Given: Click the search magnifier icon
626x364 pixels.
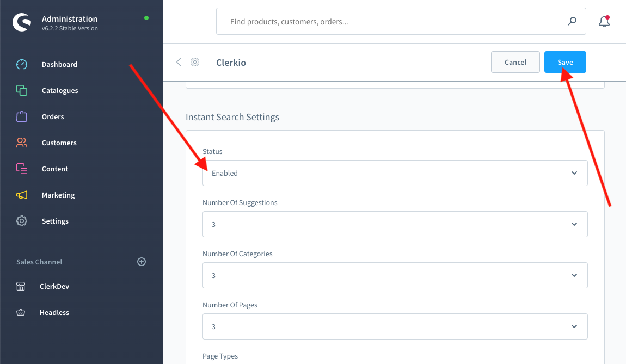Looking at the screenshot, I should point(572,21).
